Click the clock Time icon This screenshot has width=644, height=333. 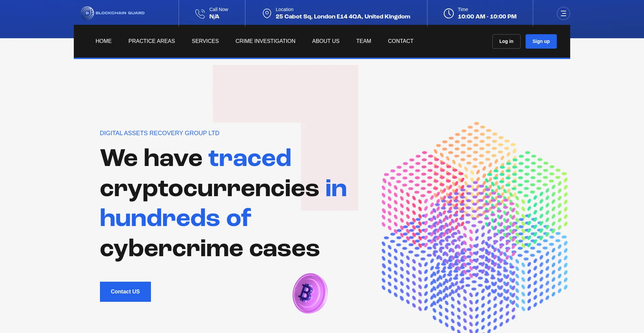click(448, 13)
